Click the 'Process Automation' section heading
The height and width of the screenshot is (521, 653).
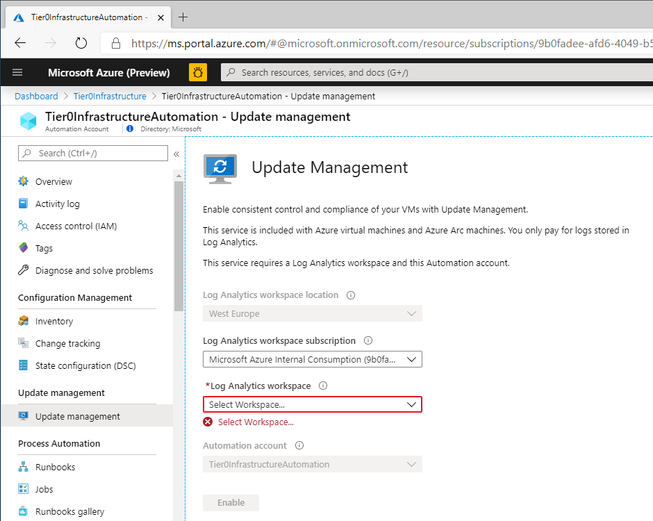59,444
